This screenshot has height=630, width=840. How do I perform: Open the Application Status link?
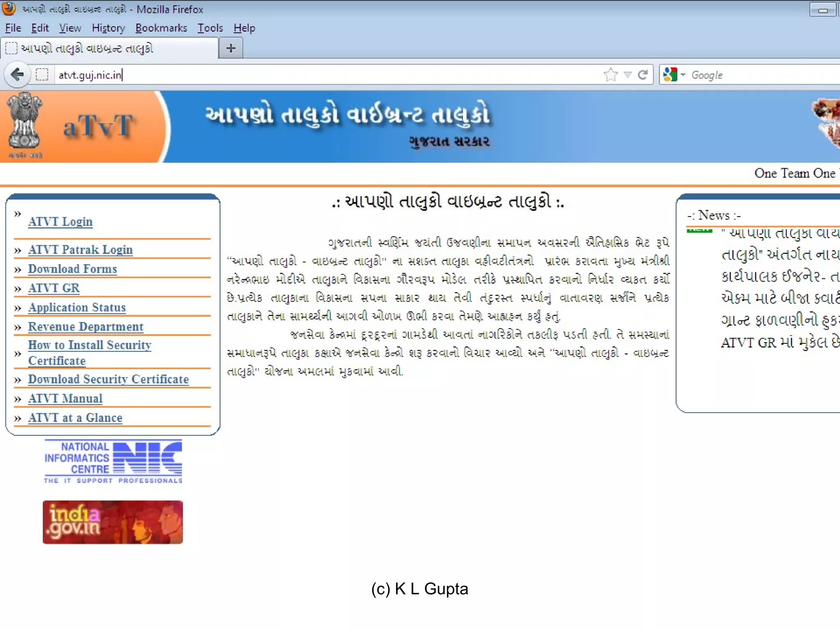coord(77,308)
